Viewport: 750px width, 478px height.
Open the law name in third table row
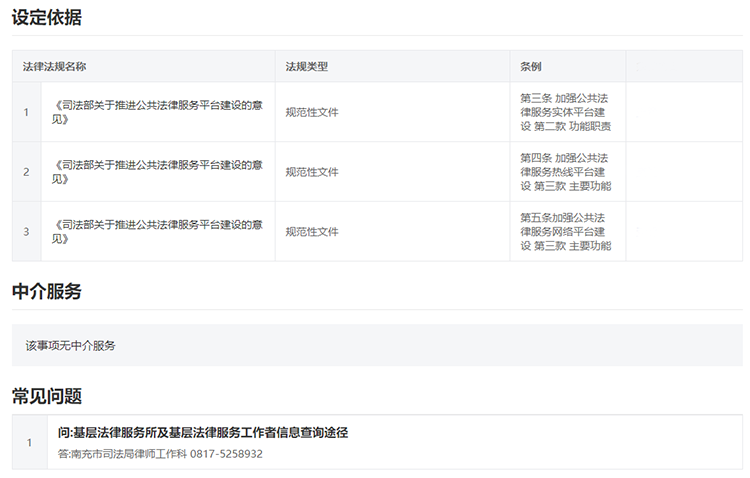(157, 231)
